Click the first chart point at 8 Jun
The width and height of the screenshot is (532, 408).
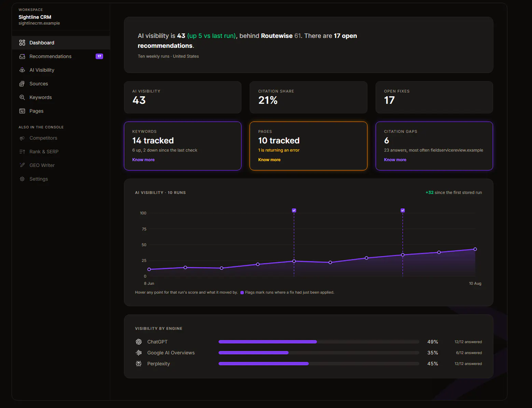(x=149, y=269)
